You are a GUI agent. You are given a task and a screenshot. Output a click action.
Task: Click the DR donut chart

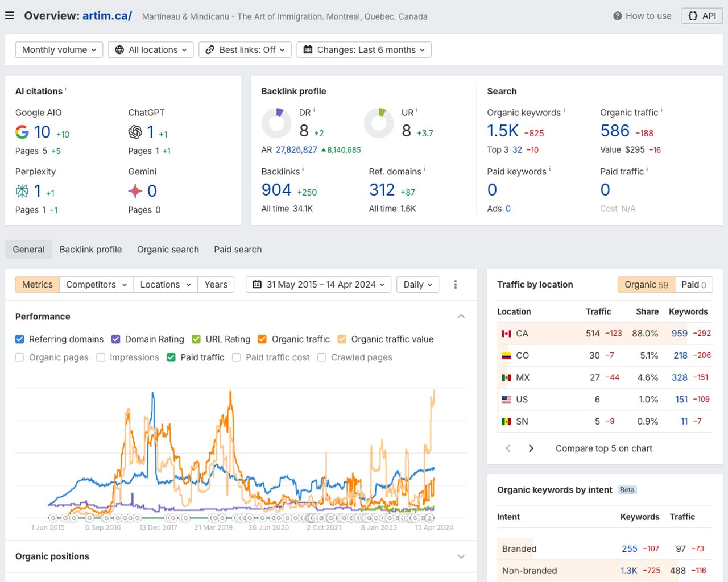coord(276,123)
